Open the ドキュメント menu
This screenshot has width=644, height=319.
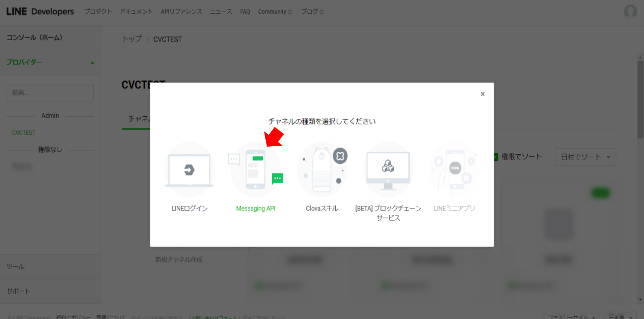pyautogui.click(x=137, y=12)
